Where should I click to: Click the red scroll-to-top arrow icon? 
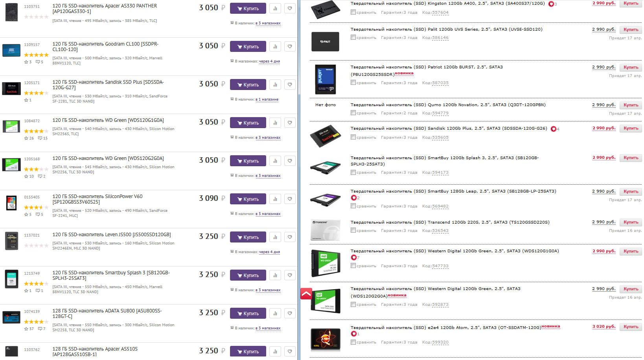click(x=306, y=294)
